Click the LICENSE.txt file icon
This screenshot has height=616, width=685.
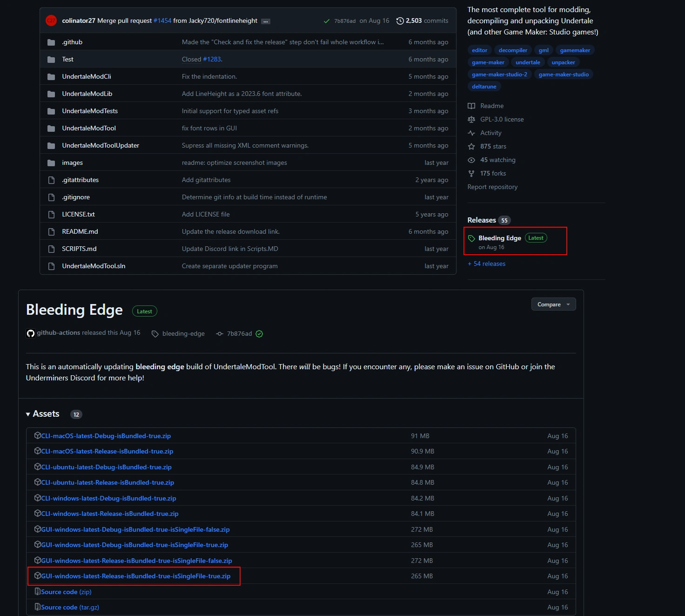[x=51, y=215]
